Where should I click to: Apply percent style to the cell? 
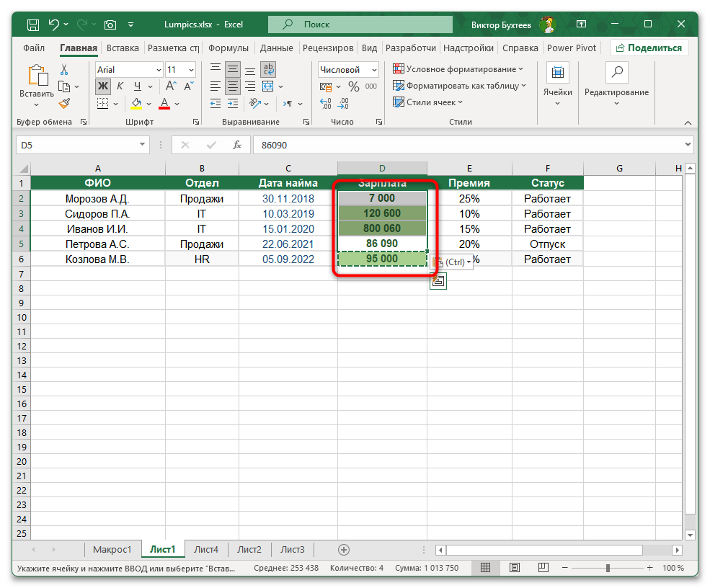coord(354,86)
